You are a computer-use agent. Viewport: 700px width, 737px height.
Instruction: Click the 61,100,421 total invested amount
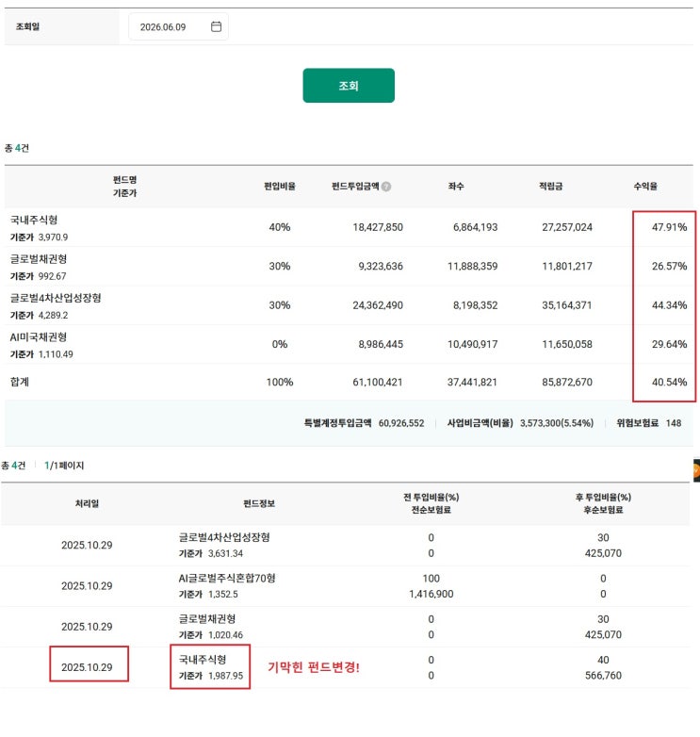pyautogui.click(x=378, y=382)
